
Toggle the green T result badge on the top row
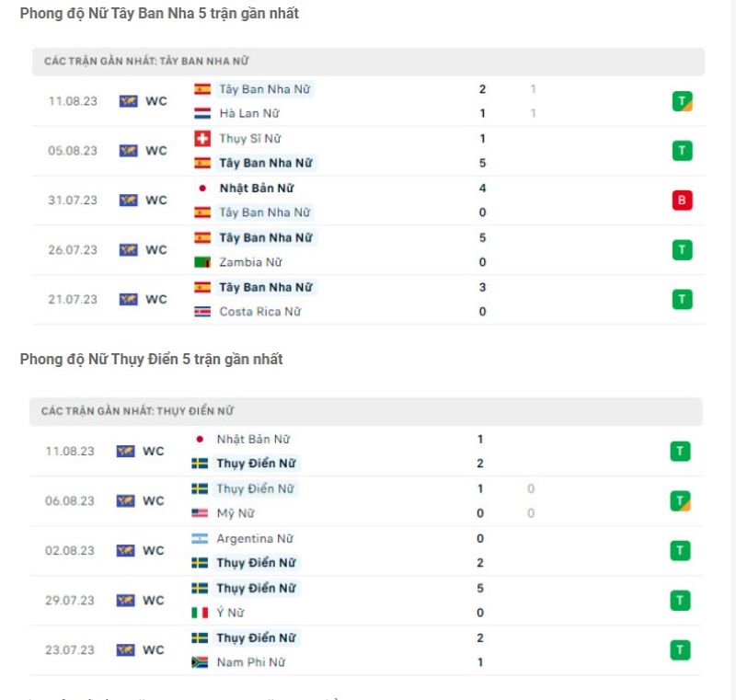click(x=681, y=100)
